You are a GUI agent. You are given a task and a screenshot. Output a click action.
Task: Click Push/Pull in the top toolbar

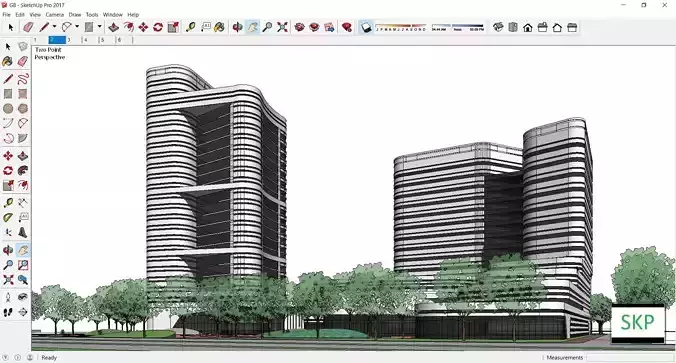[x=113, y=28]
